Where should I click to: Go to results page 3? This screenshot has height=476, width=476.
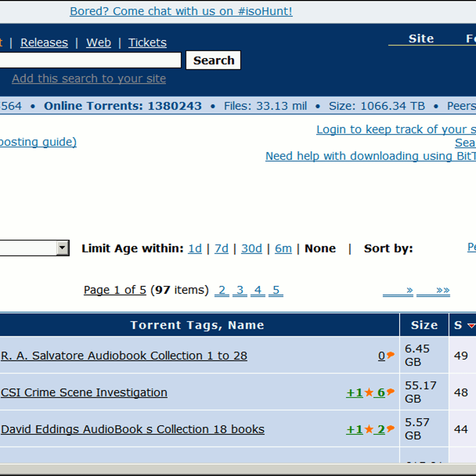(240, 290)
